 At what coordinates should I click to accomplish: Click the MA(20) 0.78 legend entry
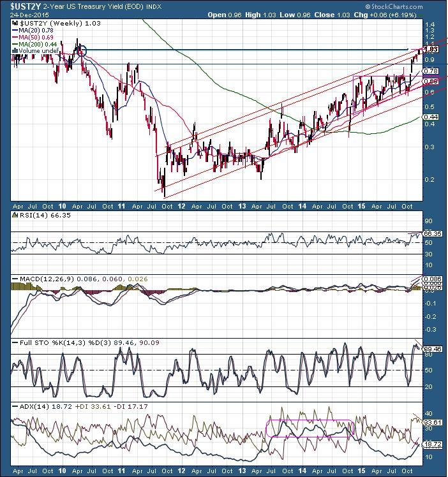click(x=36, y=31)
